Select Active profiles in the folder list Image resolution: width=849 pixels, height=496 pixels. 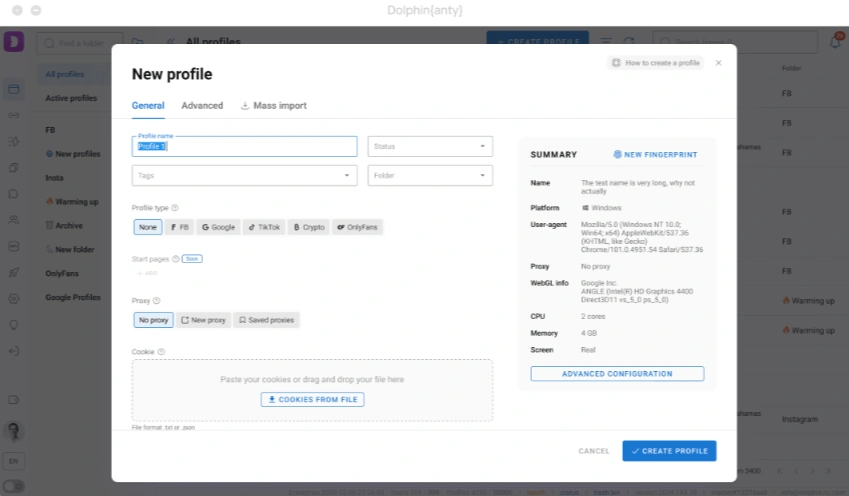click(71, 98)
